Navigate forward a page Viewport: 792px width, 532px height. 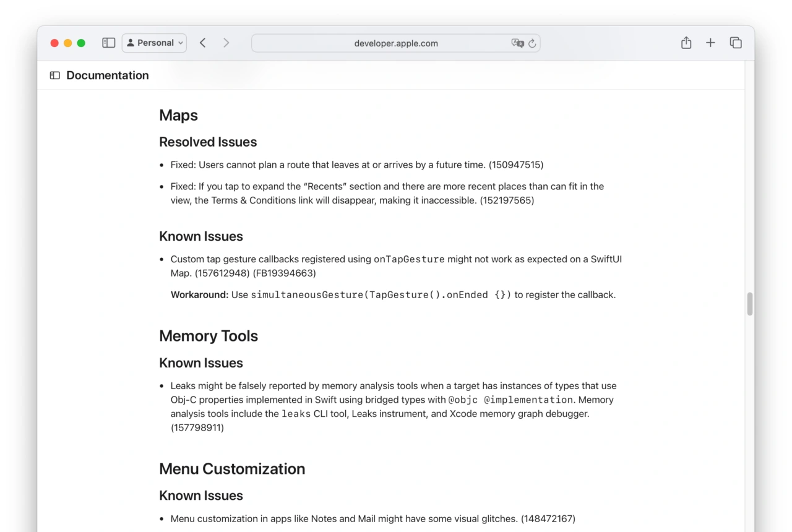click(x=226, y=43)
